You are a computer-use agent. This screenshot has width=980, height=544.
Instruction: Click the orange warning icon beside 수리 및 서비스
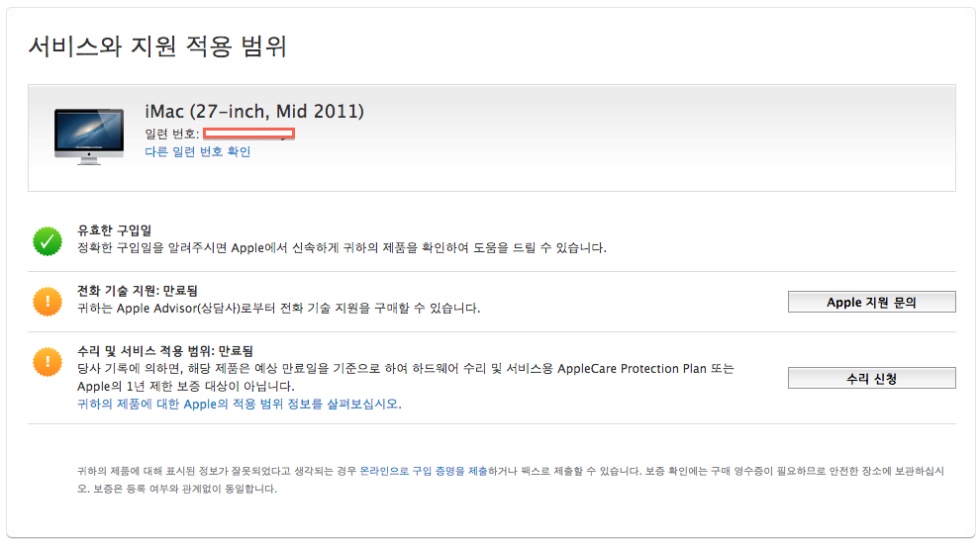[x=47, y=362]
